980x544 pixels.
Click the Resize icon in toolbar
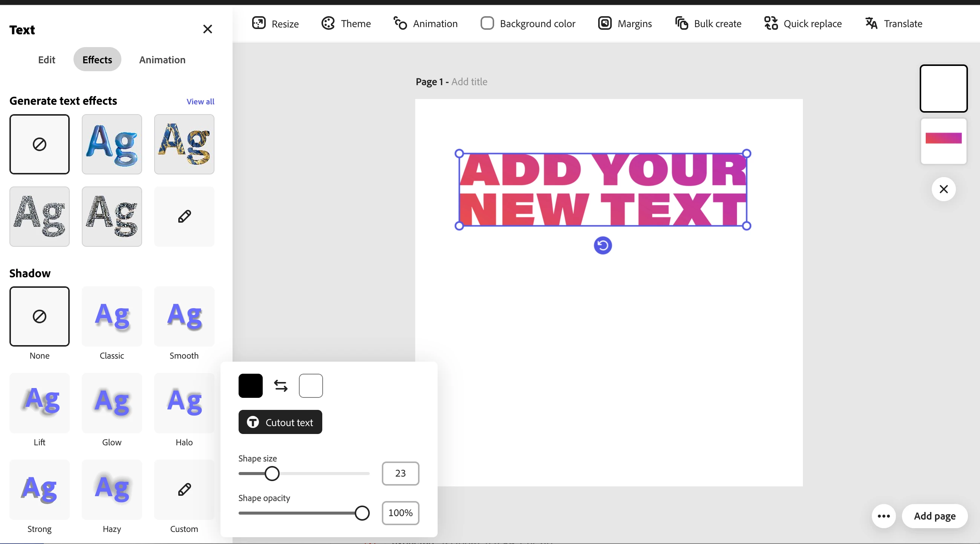point(259,23)
